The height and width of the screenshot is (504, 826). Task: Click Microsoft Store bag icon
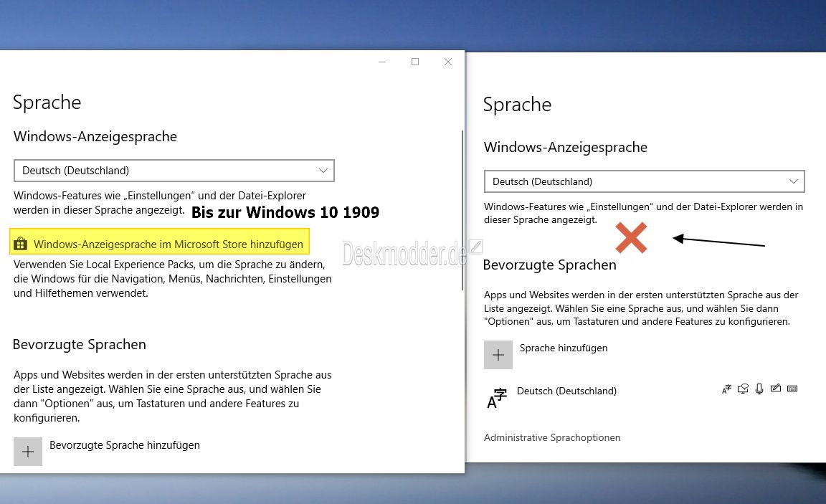(x=21, y=243)
